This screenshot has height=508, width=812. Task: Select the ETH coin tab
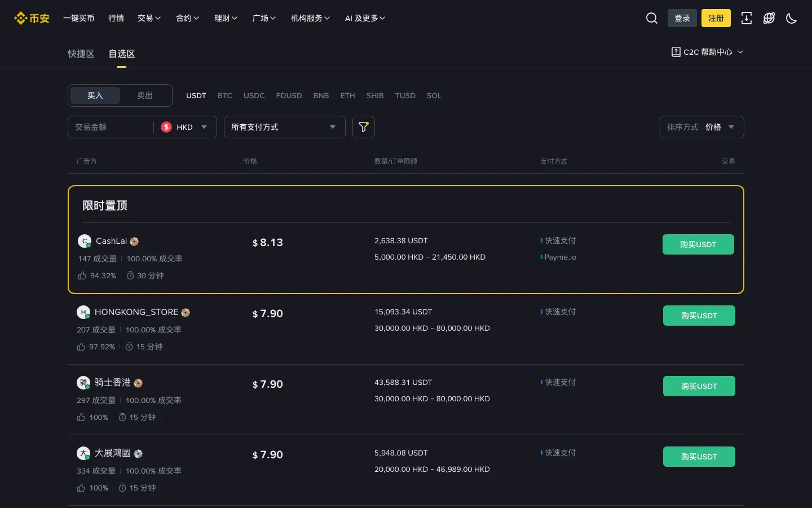tap(348, 95)
